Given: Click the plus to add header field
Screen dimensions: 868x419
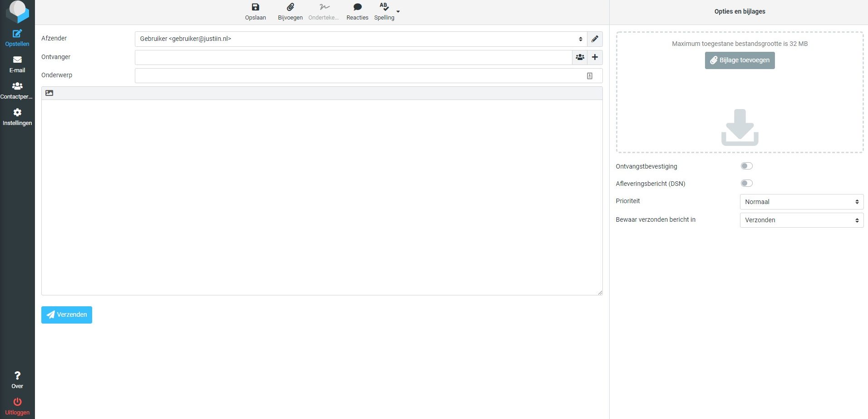Looking at the screenshot, I should pyautogui.click(x=595, y=57).
